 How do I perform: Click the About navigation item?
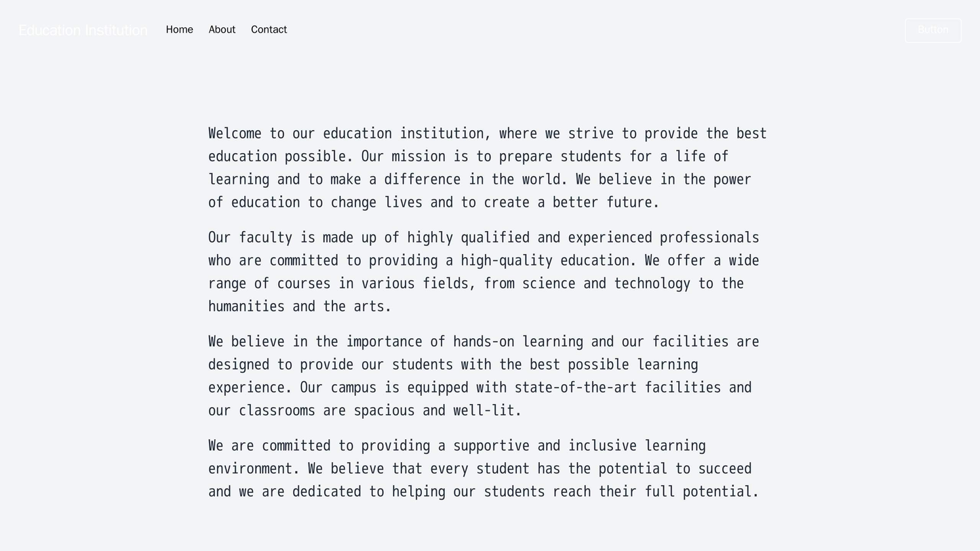[x=222, y=29]
